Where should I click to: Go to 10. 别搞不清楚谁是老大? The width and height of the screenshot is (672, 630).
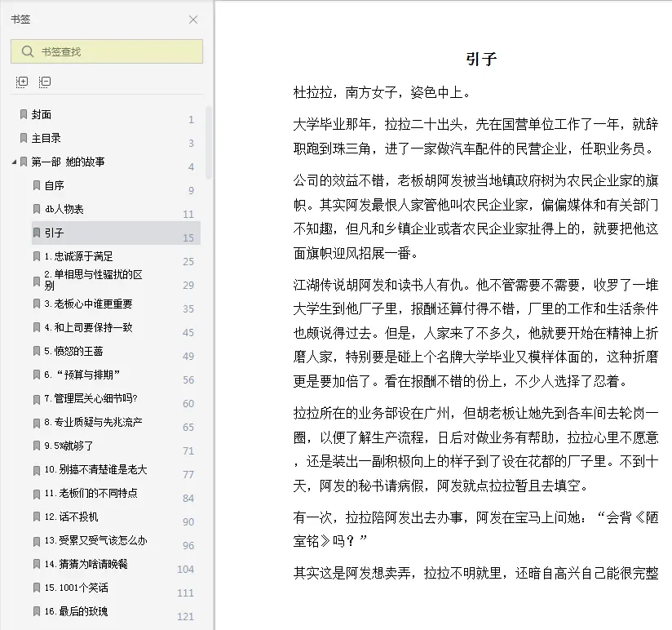pos(95,469)
